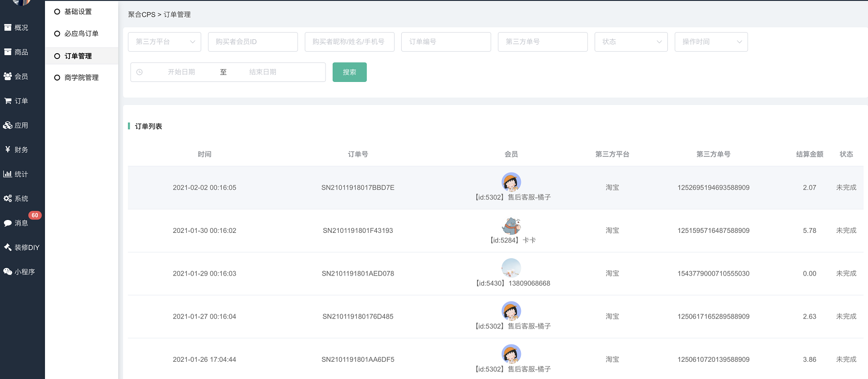Open the 统计 bar chart icon

[x=8, y=174]
